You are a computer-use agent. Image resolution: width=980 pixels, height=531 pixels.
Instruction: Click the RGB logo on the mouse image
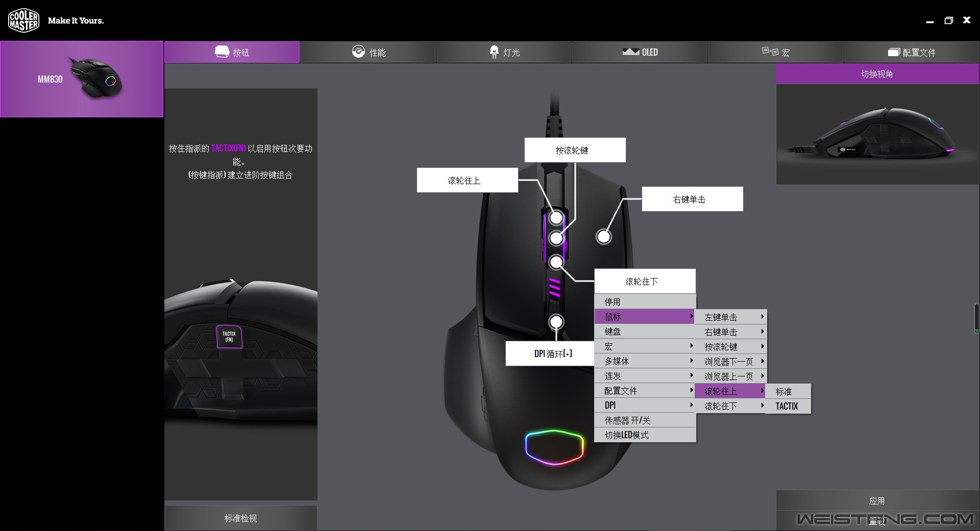[x=554, y=447]
